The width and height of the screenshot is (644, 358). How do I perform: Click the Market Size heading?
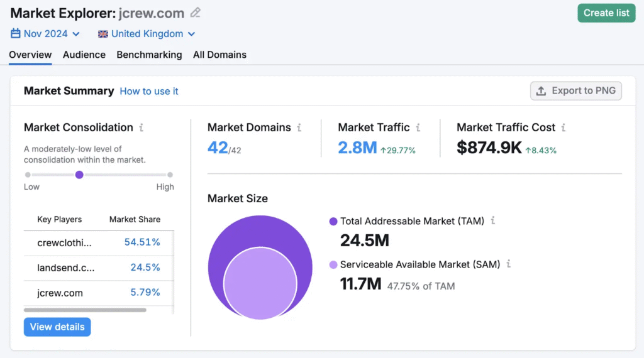pos(237,198)
